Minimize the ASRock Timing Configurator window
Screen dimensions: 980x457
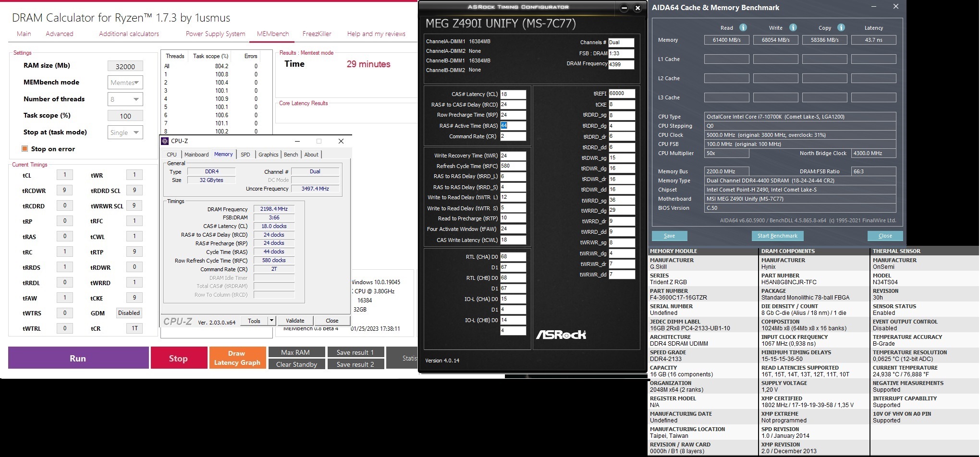click(x=624, y=8)
